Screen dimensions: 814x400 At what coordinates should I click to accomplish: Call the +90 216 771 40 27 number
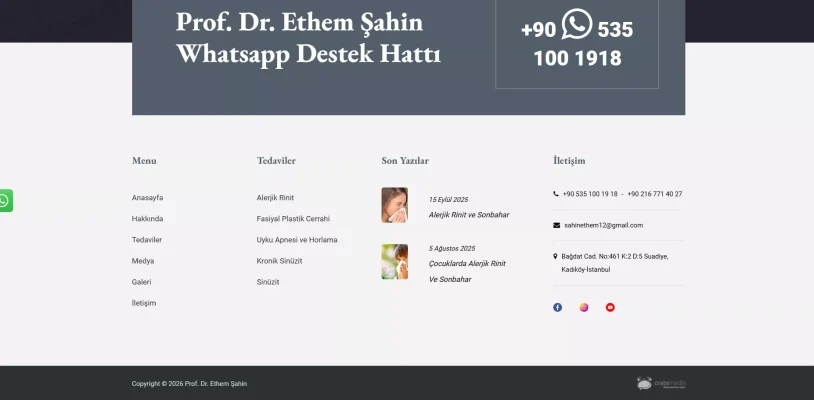(x=655, y=194)
